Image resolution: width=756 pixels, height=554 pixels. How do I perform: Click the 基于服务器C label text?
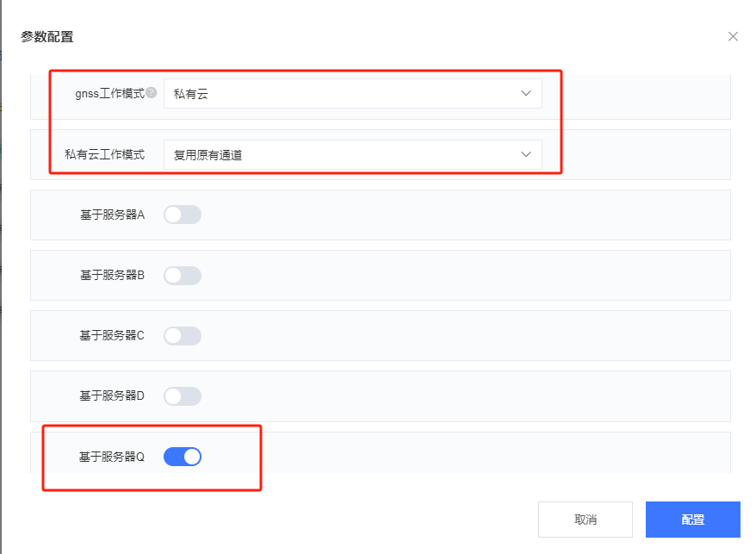click(x=112, y=335)
